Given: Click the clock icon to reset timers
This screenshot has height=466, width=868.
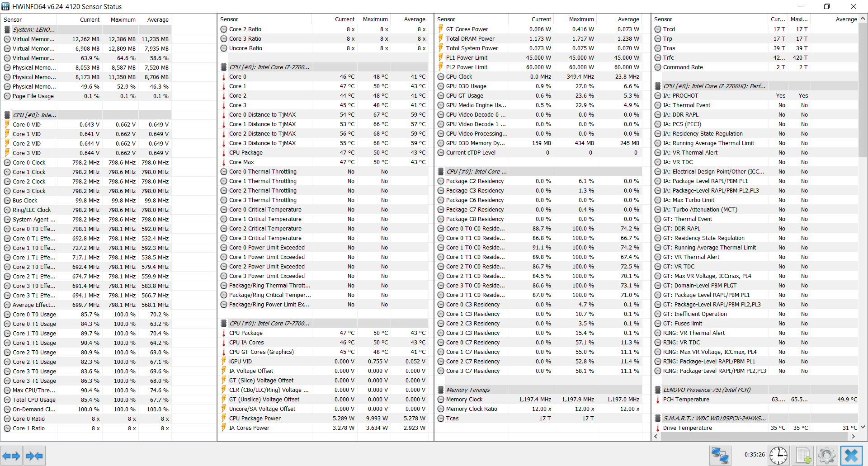Looking at the screenshot, I should point(778,456).
